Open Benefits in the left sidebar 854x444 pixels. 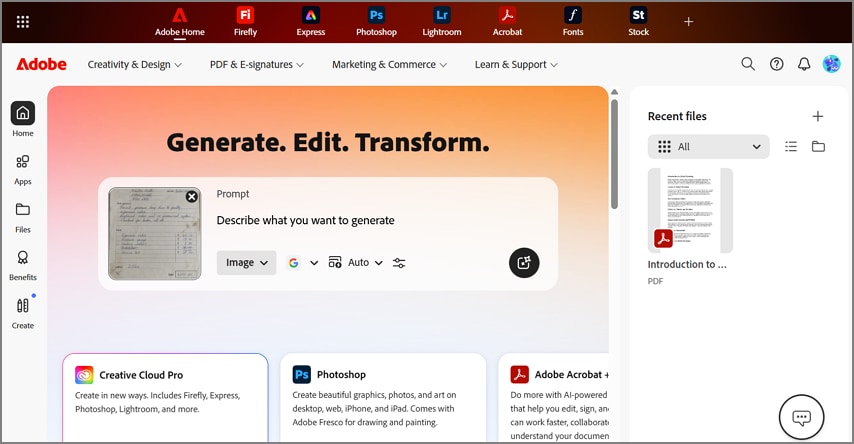[x=23, y=266]
